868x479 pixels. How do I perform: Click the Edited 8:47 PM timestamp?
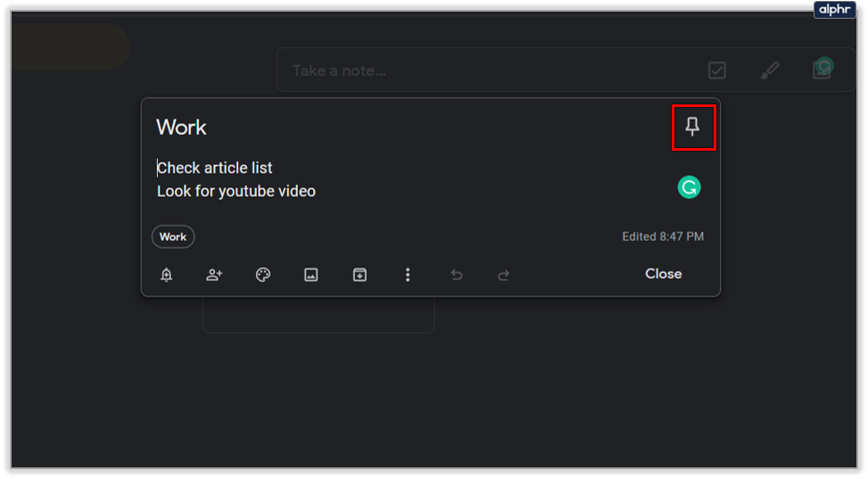[663, 236]
